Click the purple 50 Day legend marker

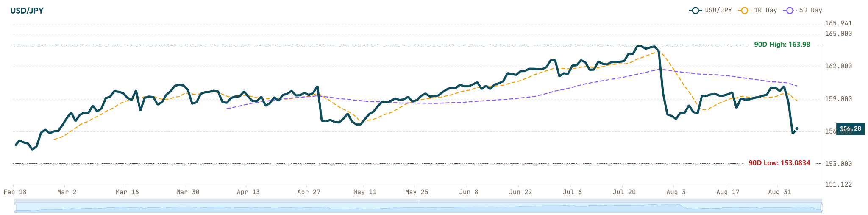pyautogui.click(x=789, y=10)
